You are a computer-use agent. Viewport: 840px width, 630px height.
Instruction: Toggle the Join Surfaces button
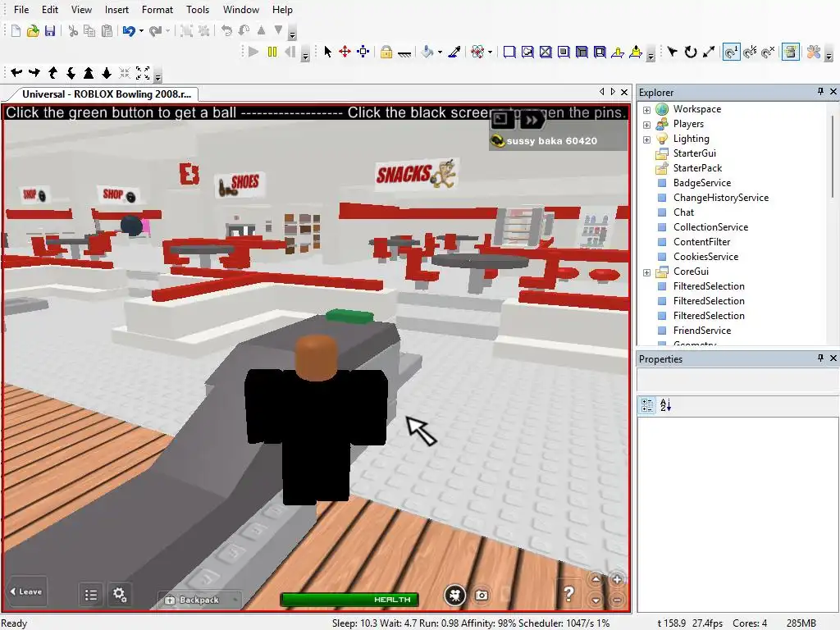click(791, 52)
